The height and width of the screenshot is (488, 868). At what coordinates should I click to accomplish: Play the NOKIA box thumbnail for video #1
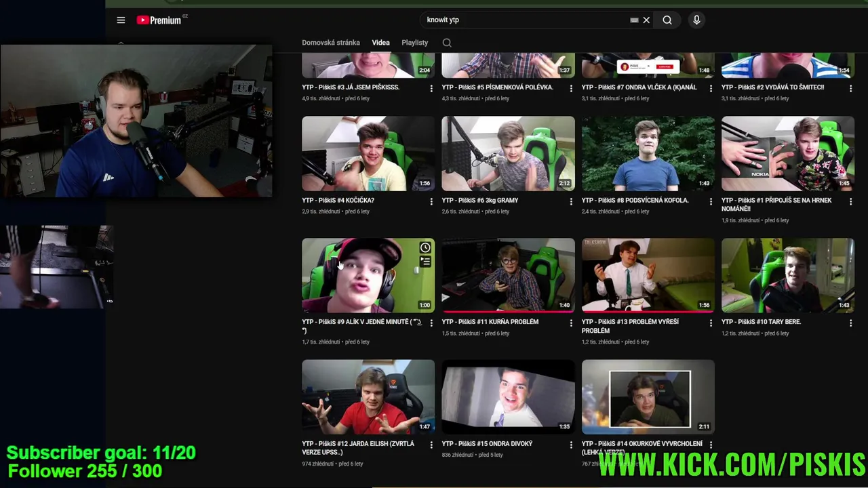click(x=787, y=153)
